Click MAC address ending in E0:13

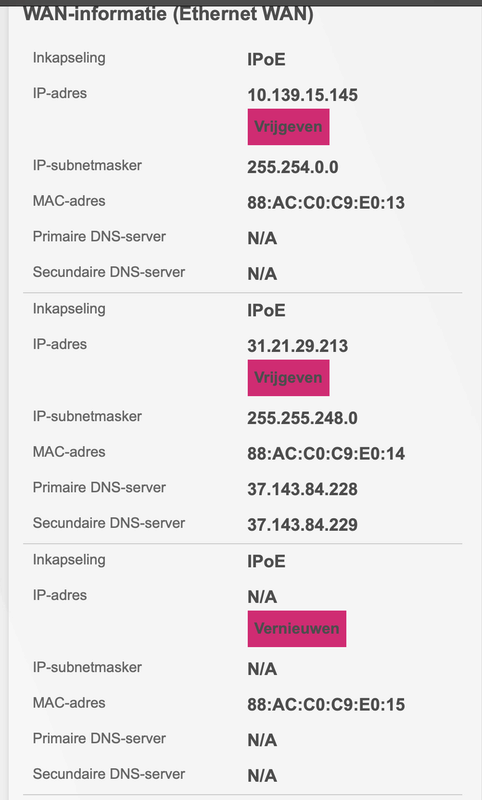(x=326, y=203)
